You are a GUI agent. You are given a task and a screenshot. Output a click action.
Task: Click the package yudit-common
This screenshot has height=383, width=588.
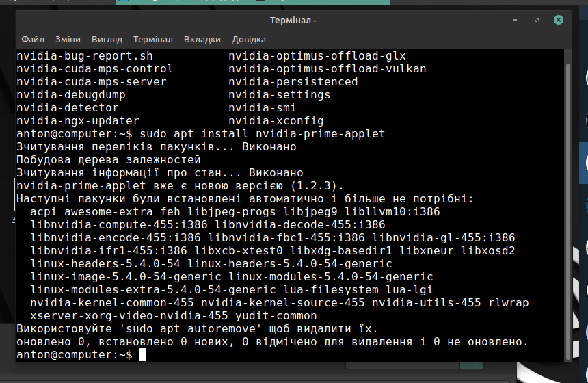[x=276, y=316]
